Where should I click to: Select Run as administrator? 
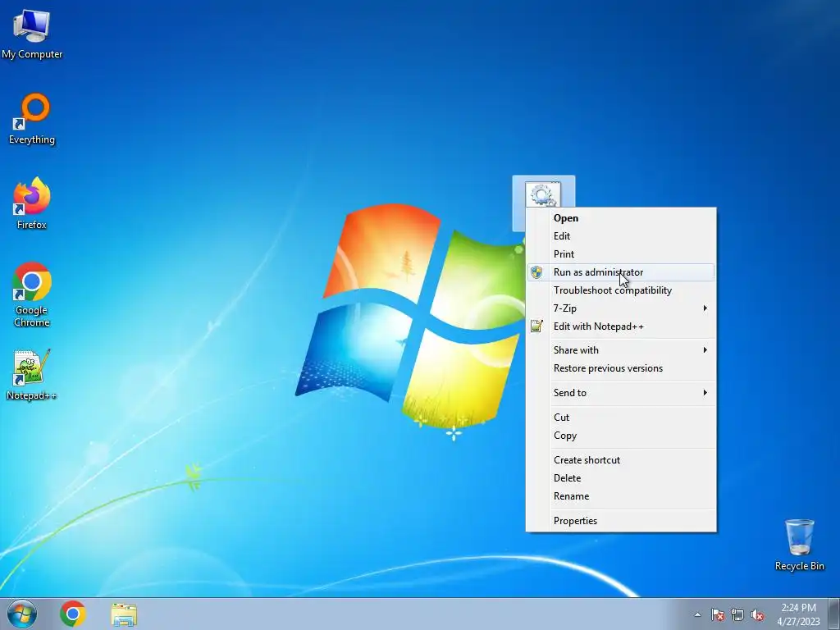pyautogui.click(x=621, y=272)
